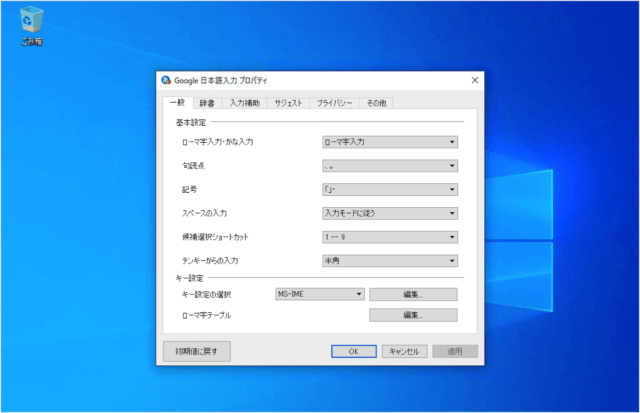Select the サジェスト tab

pyautogui.click(x=288, y=102)
